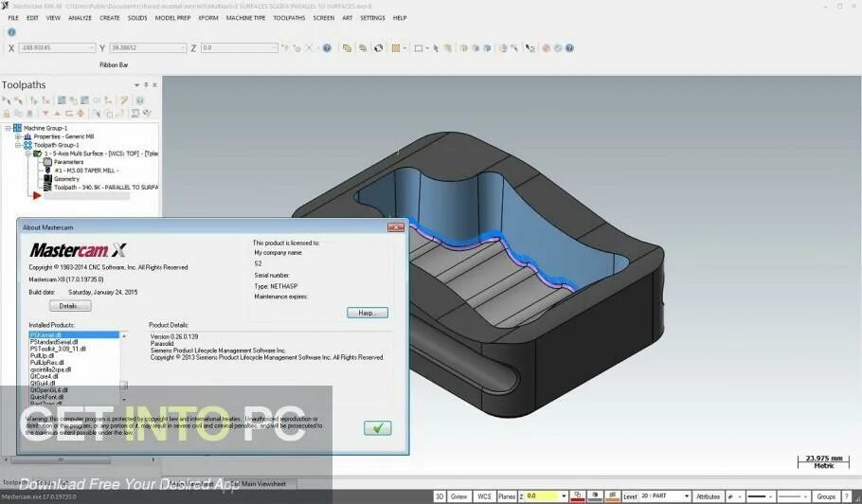The image size is (862, 504).
Task: Click the pencil highlight icon in Toolpaths toolbar
Action: coord(124,100)
